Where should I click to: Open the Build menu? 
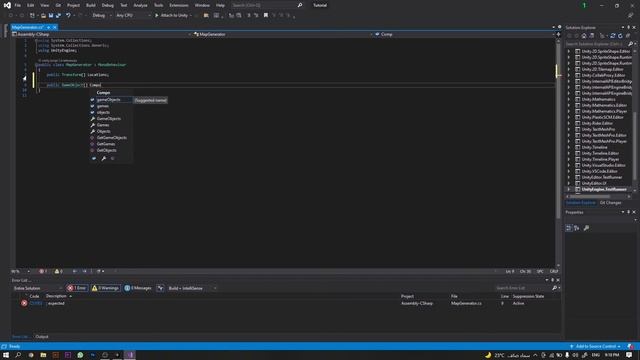click(x=91, y=5)
